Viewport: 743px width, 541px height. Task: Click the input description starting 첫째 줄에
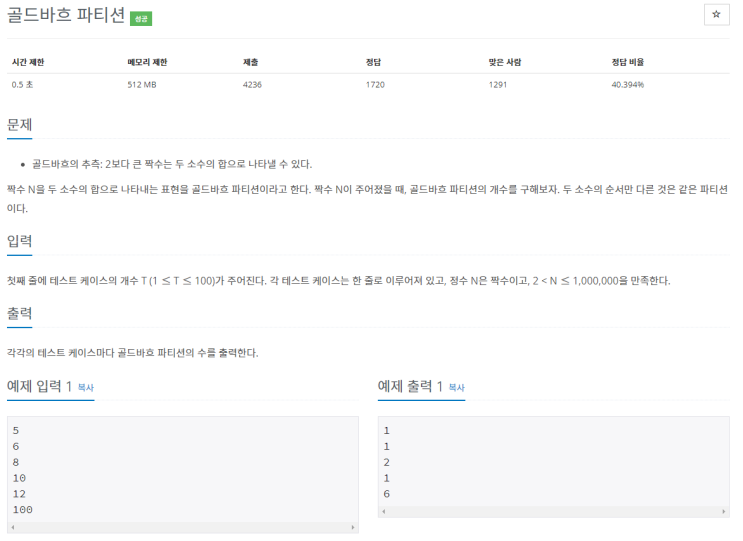coord(338,281)
